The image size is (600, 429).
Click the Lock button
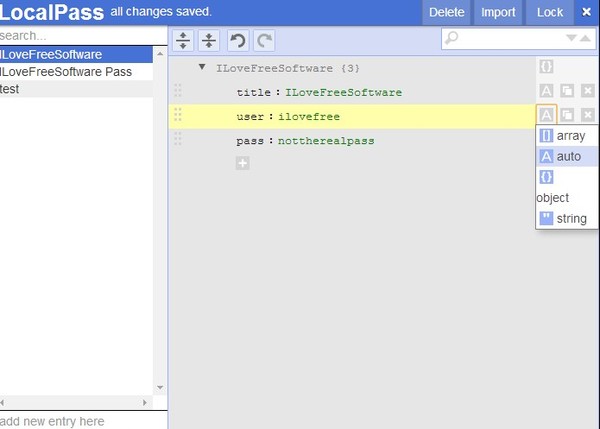(x=549, y=12)
